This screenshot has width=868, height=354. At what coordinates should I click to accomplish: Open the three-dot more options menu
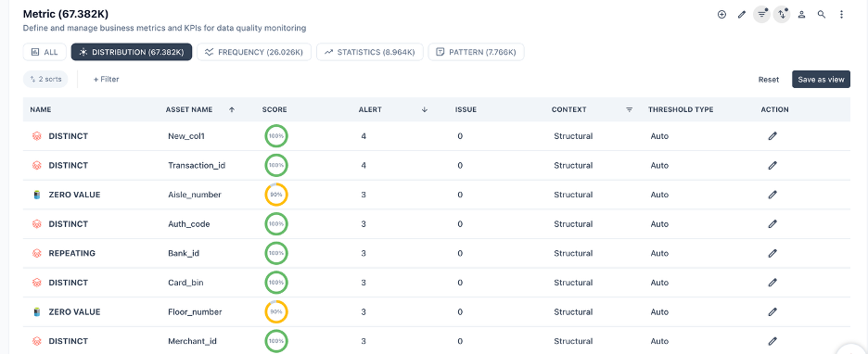coord(841,15)
